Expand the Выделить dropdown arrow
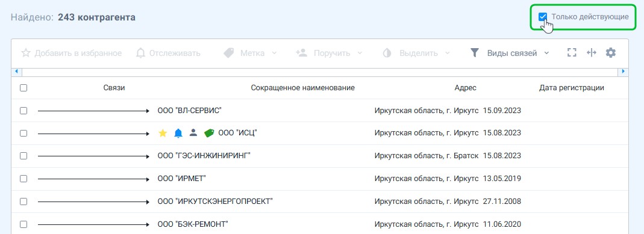The height and width of the screenshot is (234, 644). click(x=447, y=54)
